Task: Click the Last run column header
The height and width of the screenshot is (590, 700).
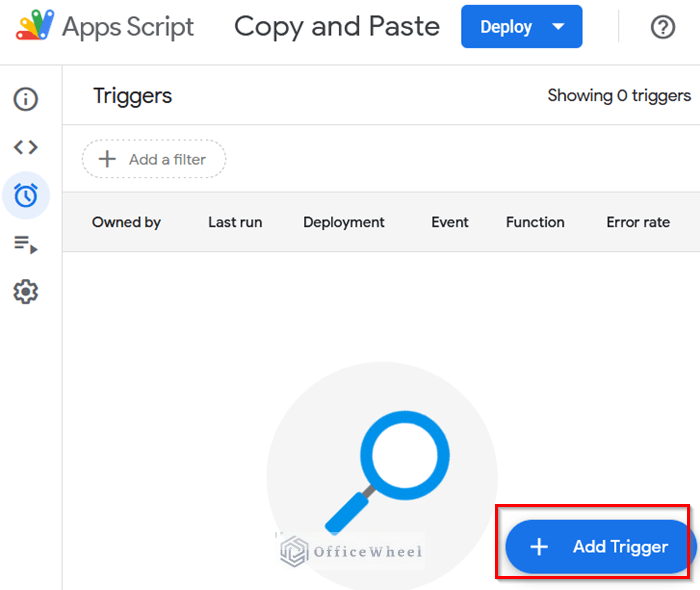Action: click(x=235, y=222)
